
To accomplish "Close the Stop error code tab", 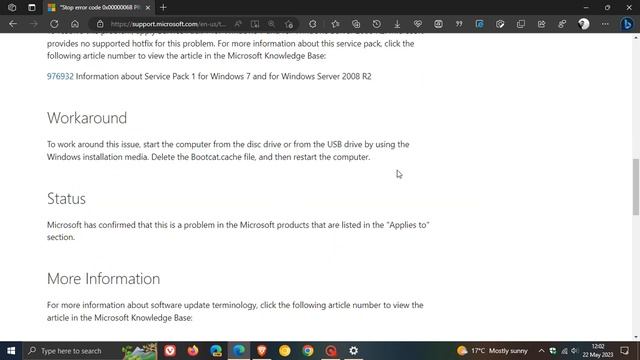I will [148, 7].
